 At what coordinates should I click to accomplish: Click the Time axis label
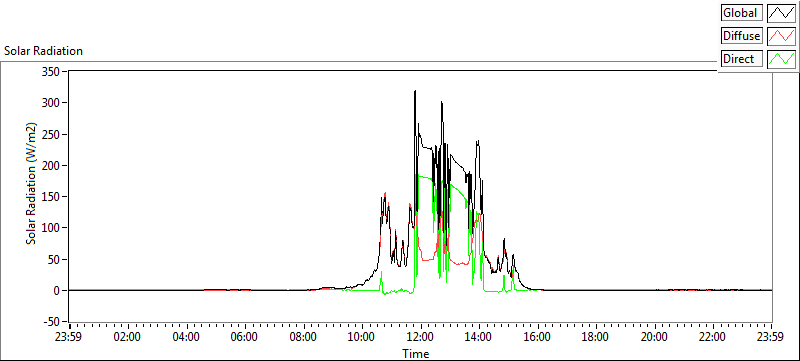point(416,353)
